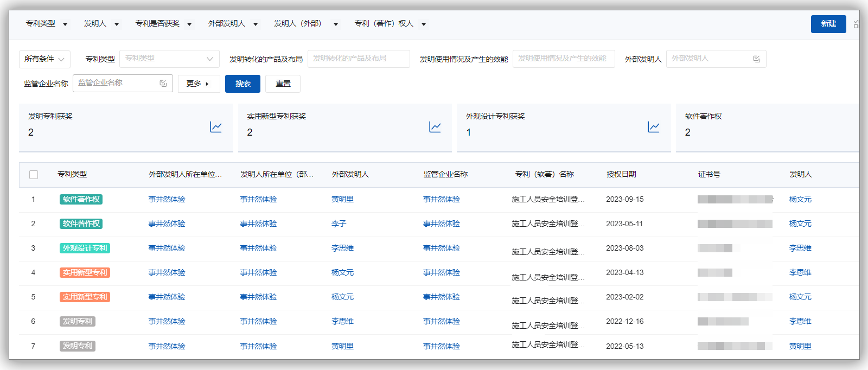868x370 pixels.
Task: Expand the 更多 filters button
Action: pos(199,84)
